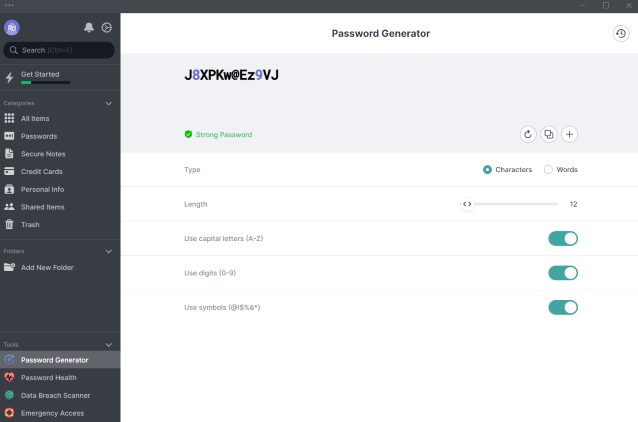Focus the Search input field
Image resolution: width=638 pixels, height=422 pixels.
tap(59, 50)
